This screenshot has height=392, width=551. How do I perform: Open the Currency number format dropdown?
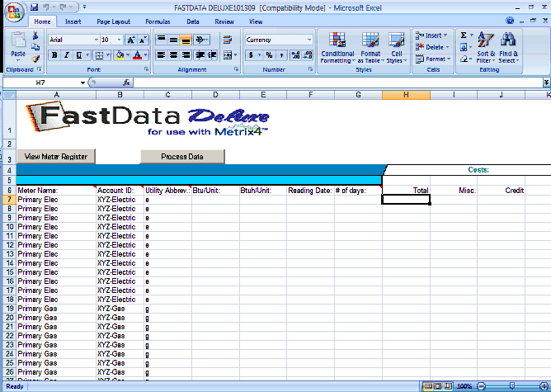(x=308, y=40)
